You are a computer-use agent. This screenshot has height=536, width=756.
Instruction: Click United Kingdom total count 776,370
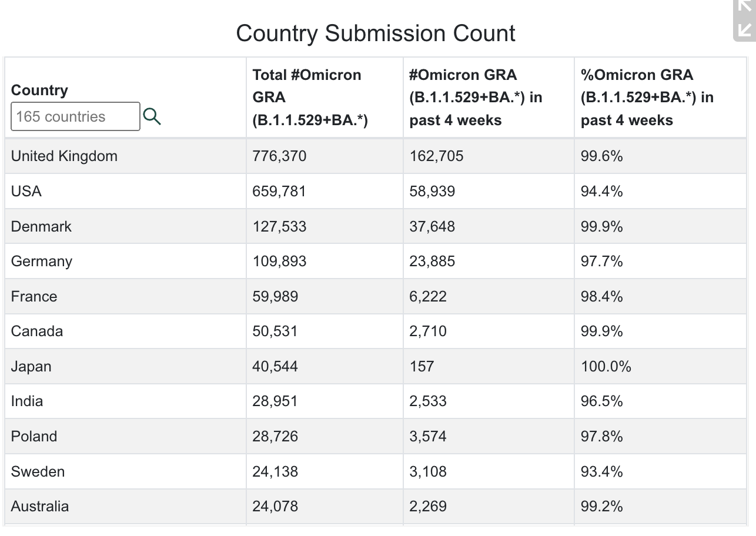coord(279,156)
